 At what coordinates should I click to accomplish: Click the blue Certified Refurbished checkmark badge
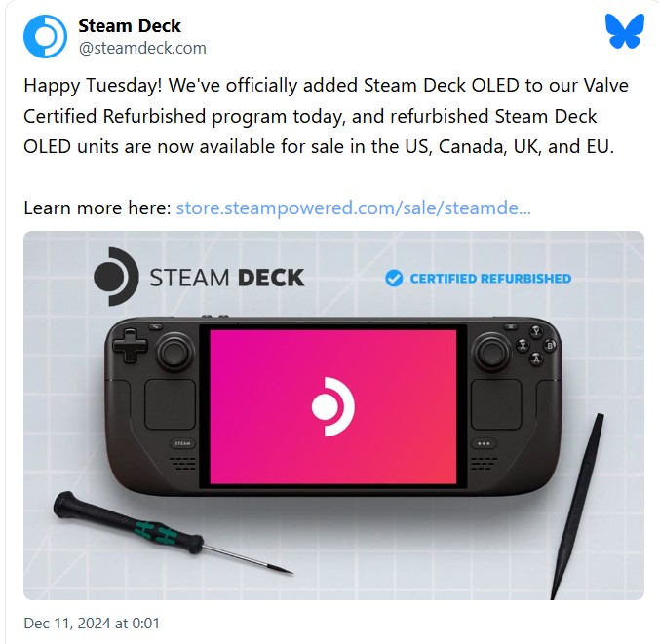[394, 278]
